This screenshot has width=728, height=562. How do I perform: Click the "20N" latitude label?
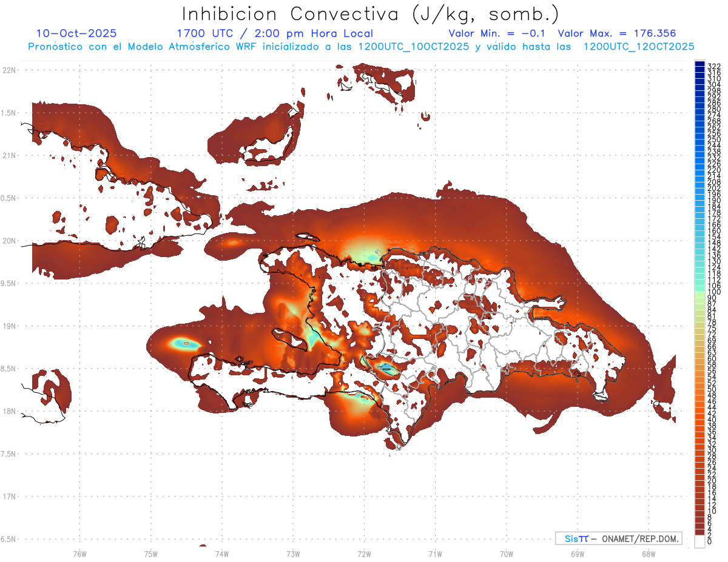tap(9, 241)
